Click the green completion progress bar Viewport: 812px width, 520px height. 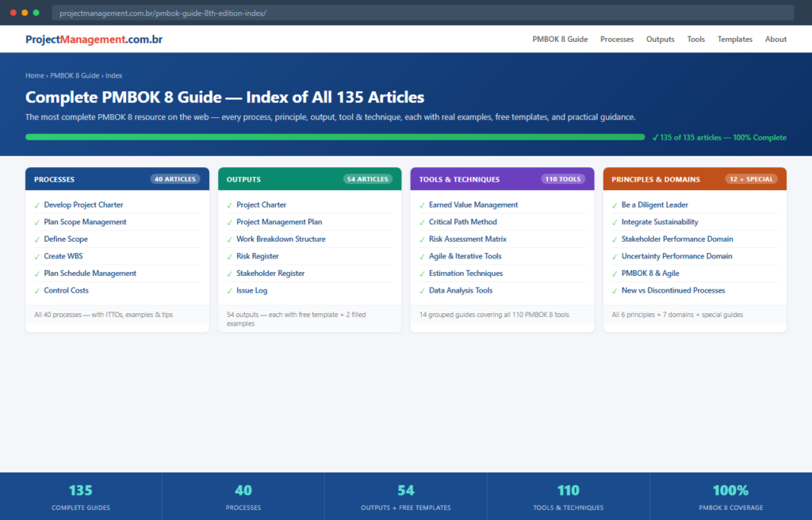pyautogui.click(x=335, y=137)
